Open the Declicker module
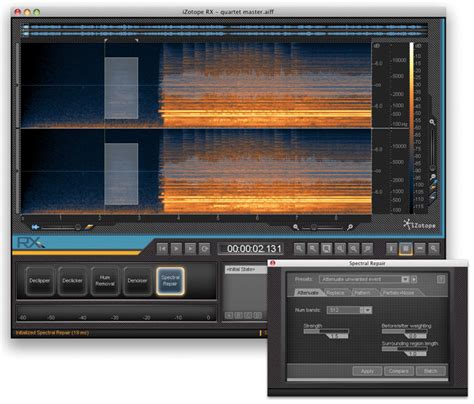 pyautogui.click(x=72, y=281)
